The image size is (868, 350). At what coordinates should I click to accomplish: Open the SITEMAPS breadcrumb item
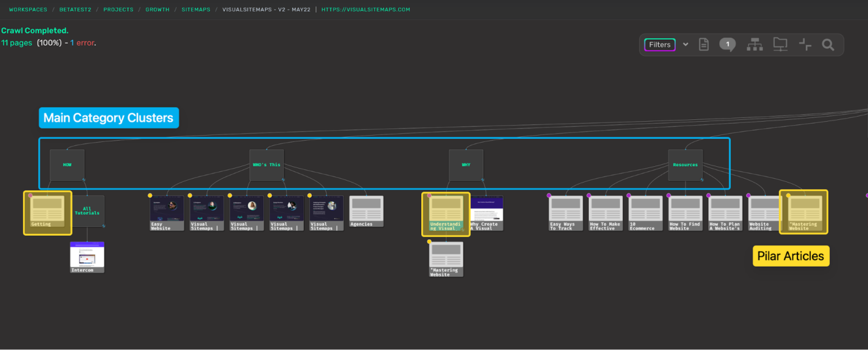point(196,9)
